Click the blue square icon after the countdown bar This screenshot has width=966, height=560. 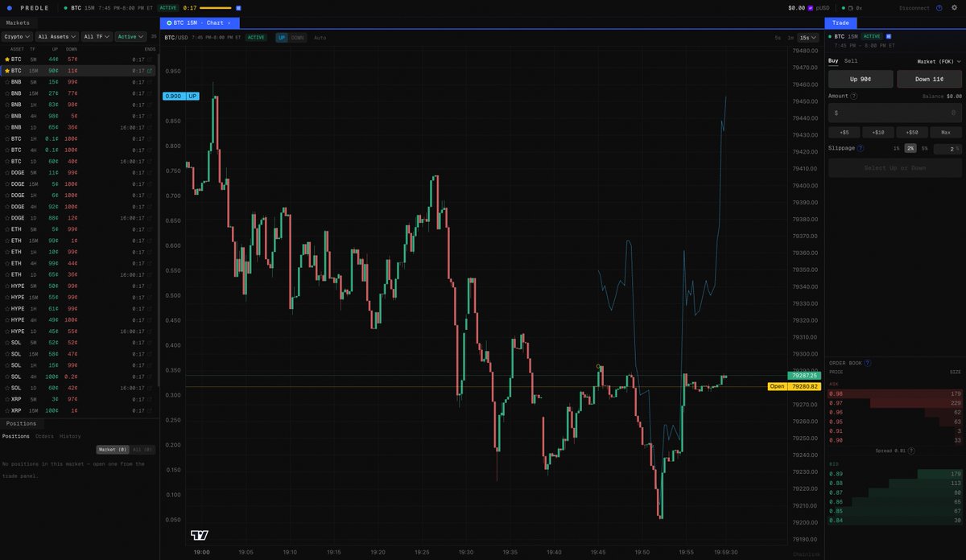tap(239, 8)
